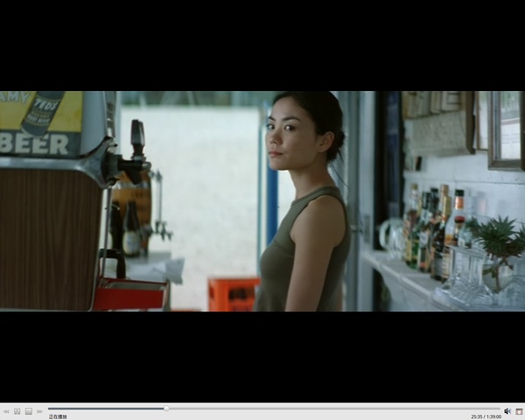Click the black letterbox area above the video
This screenshot has width=525, height=420.
pyautogui.click(x=262, y=44)
